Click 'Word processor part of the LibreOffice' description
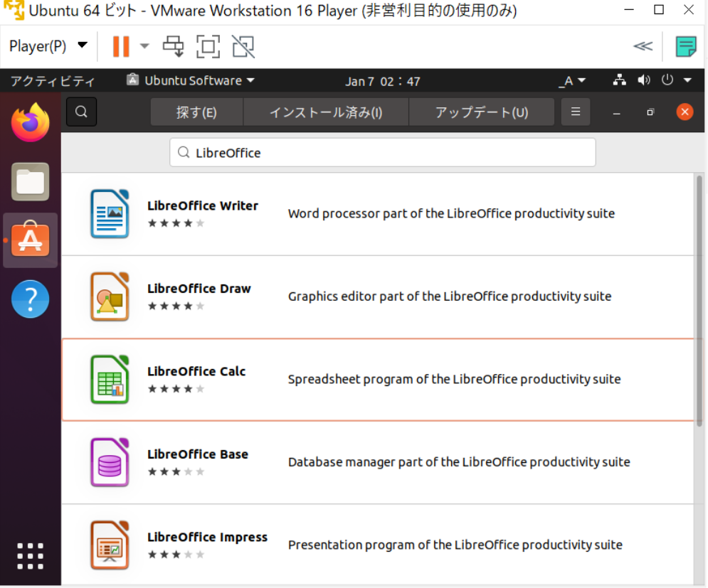Image resolution: width=708 pixels, height=588 pixels. [452, 213]
